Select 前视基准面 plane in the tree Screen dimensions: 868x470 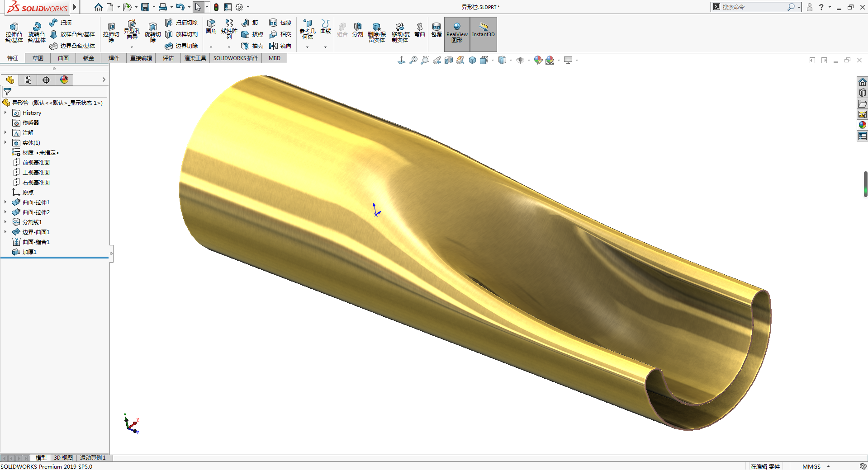[x=31, y=162]
